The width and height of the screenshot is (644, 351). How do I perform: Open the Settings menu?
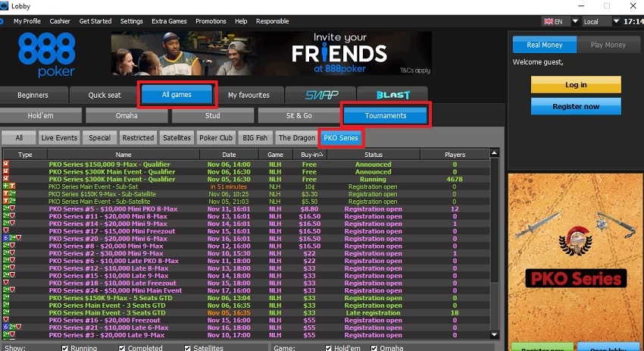(x=131, y=21)
